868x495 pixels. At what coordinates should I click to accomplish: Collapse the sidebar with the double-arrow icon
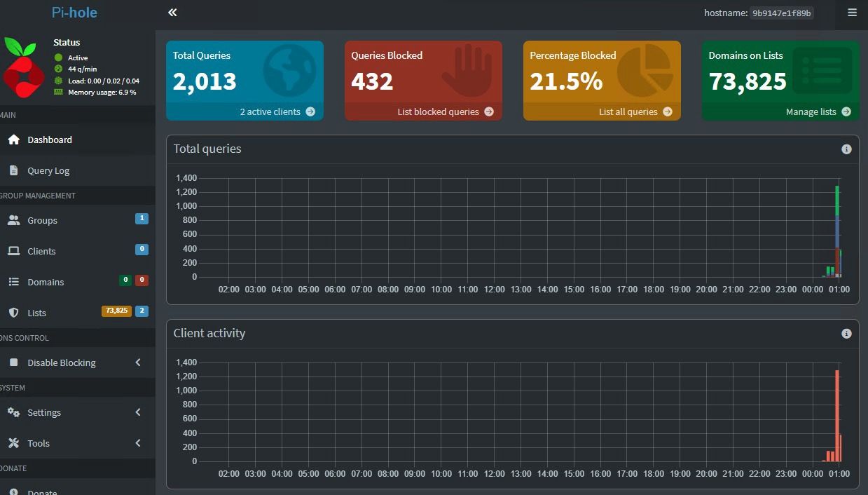(x=172, y=12)
